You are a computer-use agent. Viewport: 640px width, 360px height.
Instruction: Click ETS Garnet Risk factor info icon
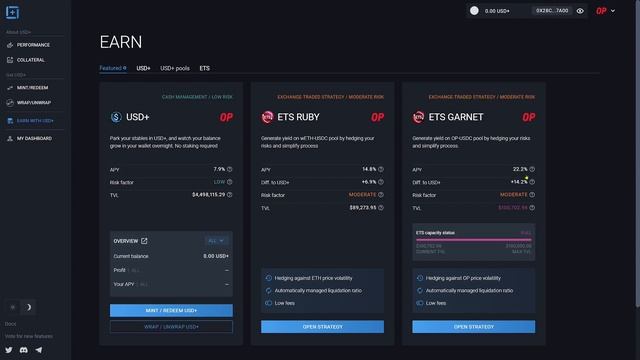point(532,195)
